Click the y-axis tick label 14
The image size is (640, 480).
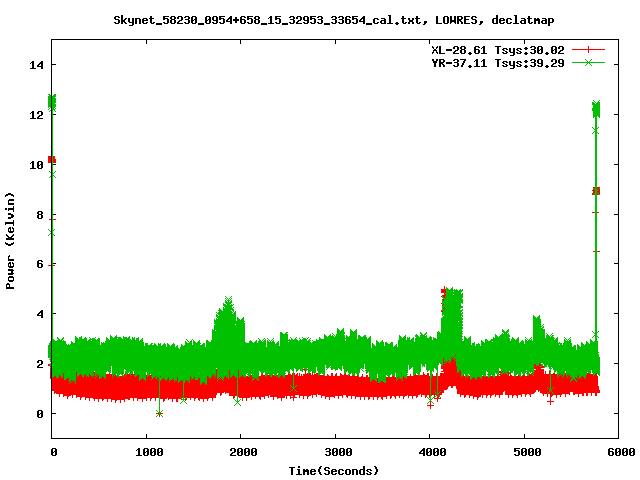(x=36, y=65)
